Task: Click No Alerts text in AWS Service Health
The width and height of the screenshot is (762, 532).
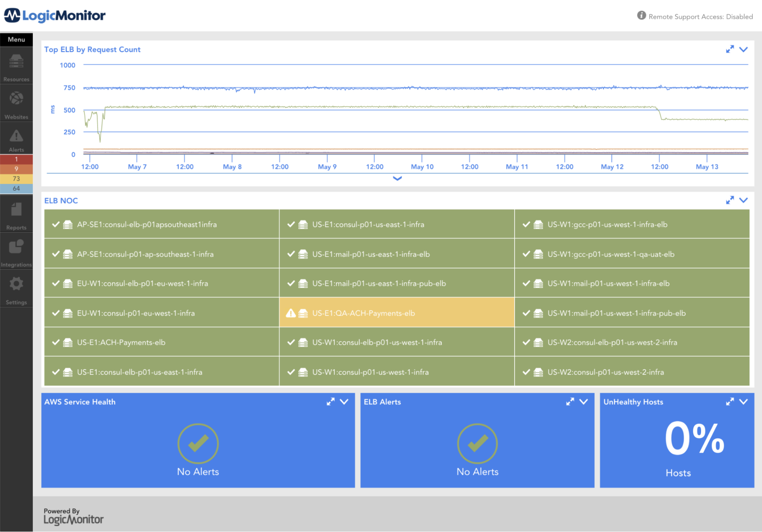Action: coord(198,472)
